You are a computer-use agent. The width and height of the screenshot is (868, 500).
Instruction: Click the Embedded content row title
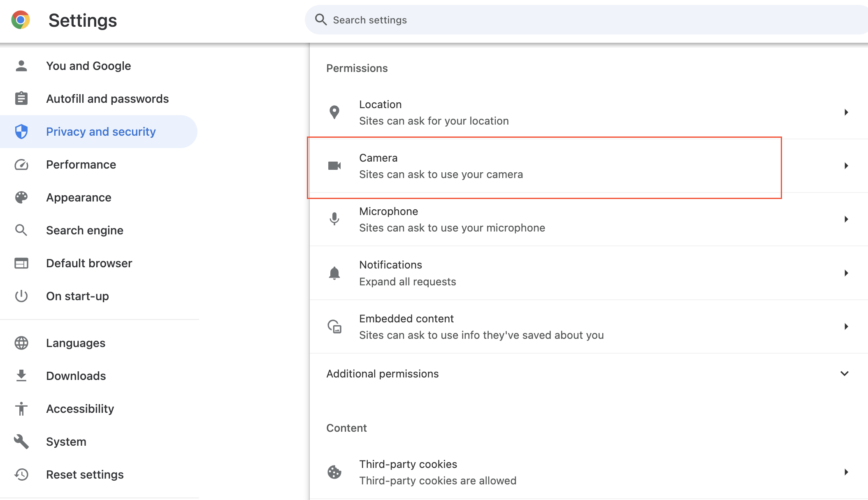click(x=406, y=319)
